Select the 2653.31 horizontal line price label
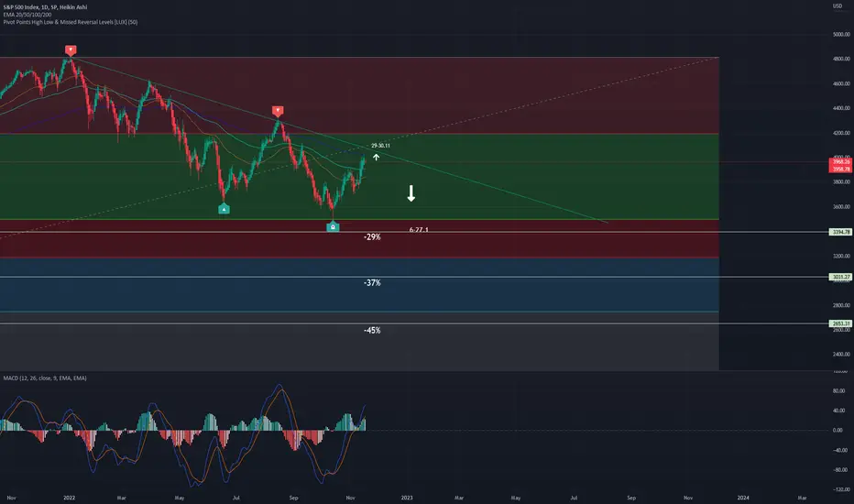The width and height of the screenshot is (854, 504). pyautogui.click(x=840, y=323)
